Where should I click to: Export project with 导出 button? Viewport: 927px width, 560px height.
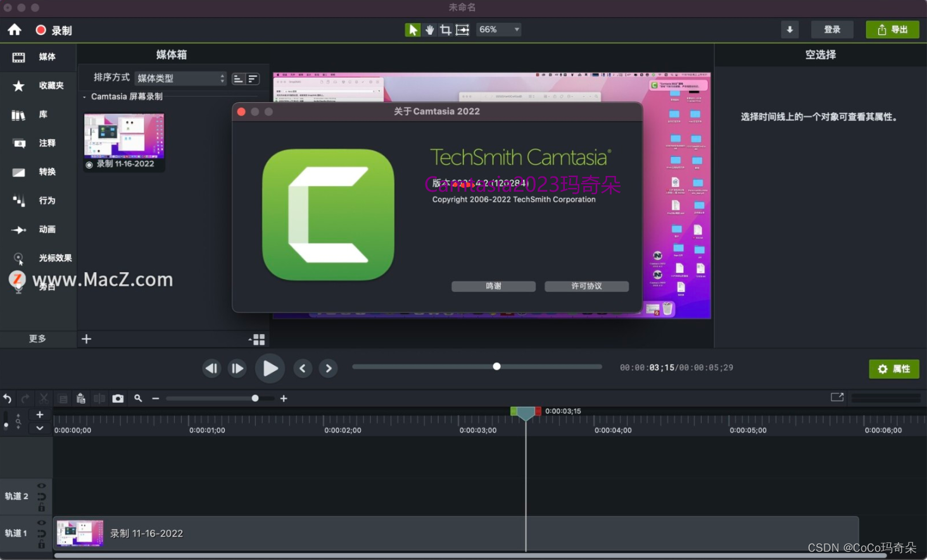tap(892, 30)
